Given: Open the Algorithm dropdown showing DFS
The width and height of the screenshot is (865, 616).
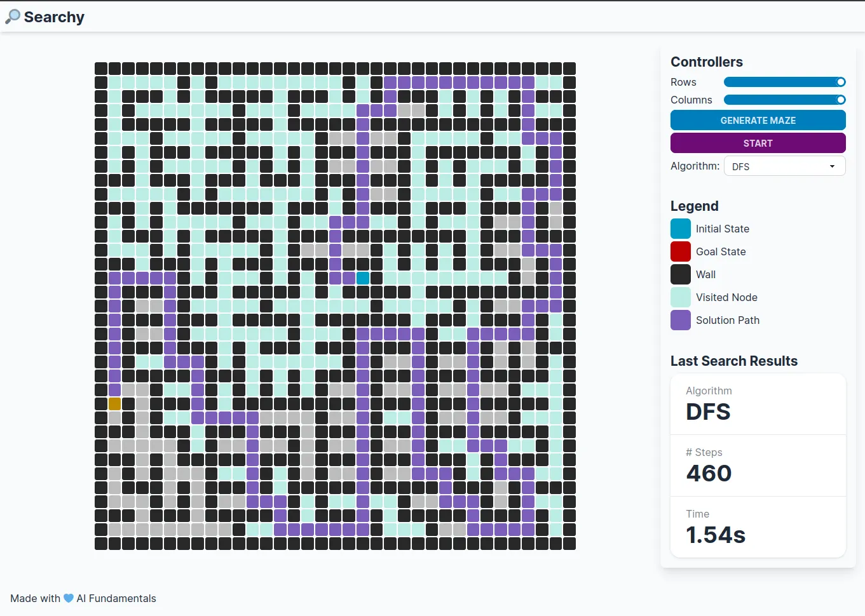Looking at the screenshot, I should click(784, 166).
